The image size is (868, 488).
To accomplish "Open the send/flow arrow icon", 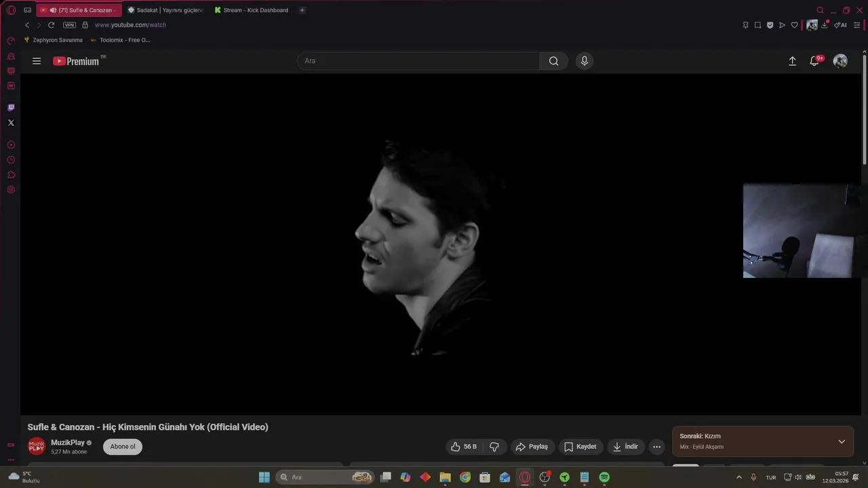I will point(782,25).
